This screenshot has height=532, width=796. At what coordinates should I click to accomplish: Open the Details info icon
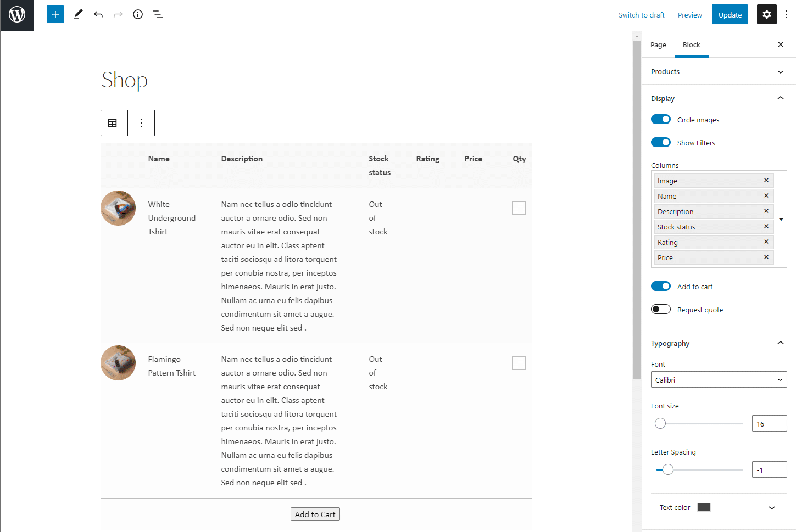point(138,14)
